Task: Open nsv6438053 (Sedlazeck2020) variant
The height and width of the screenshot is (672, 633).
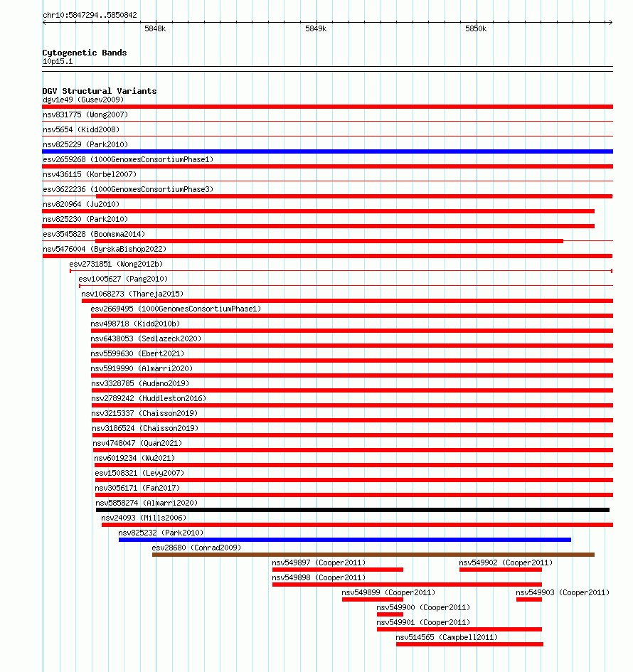Action: (x=146, y=339)
